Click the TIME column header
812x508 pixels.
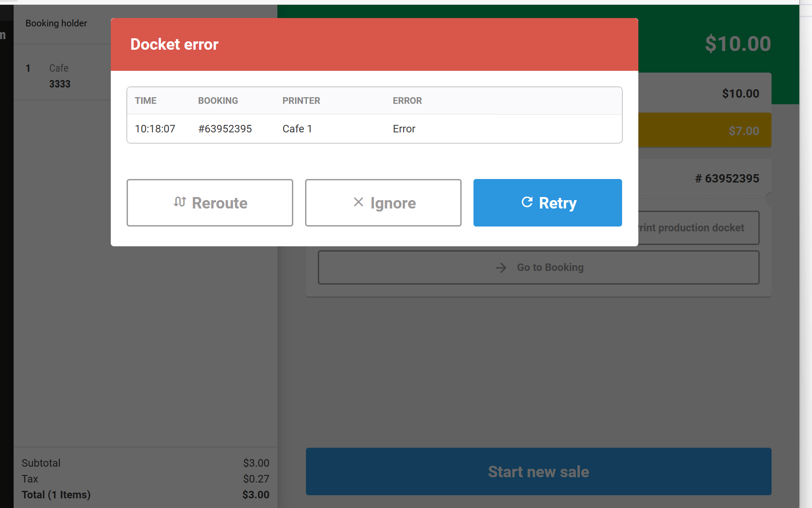pos(146,101)
